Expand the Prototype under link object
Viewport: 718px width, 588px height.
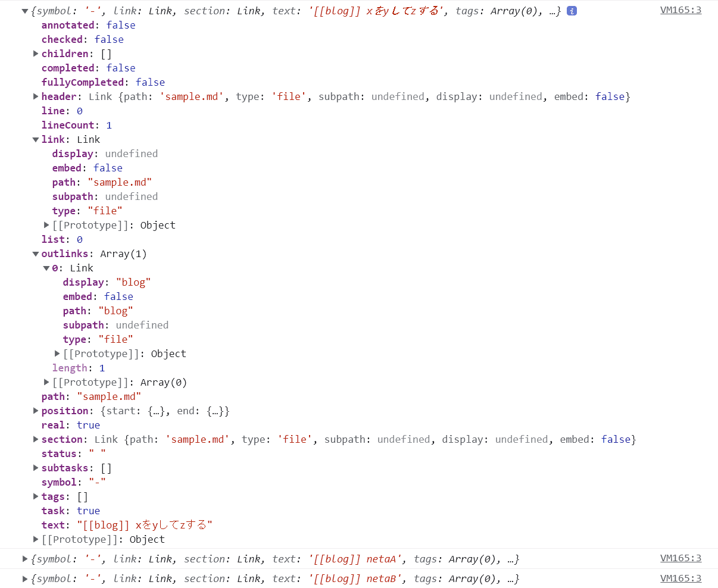pyautogui.click(x=46, y=225)
